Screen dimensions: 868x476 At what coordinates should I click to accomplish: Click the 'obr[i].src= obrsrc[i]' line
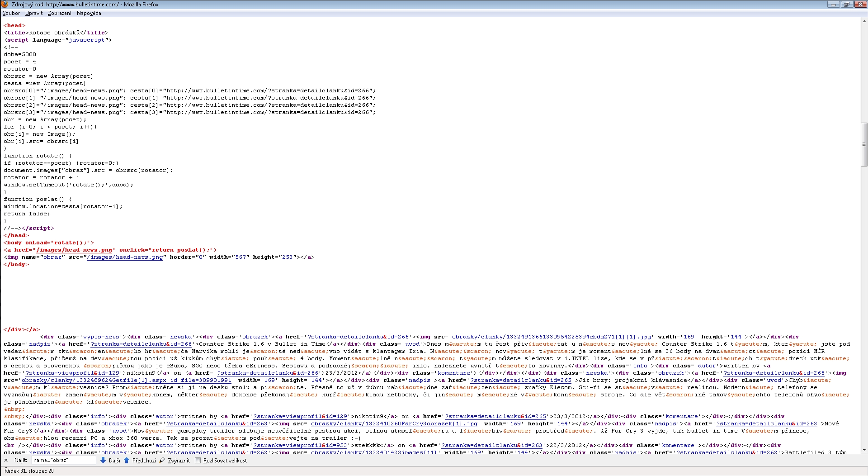(41, 141)
